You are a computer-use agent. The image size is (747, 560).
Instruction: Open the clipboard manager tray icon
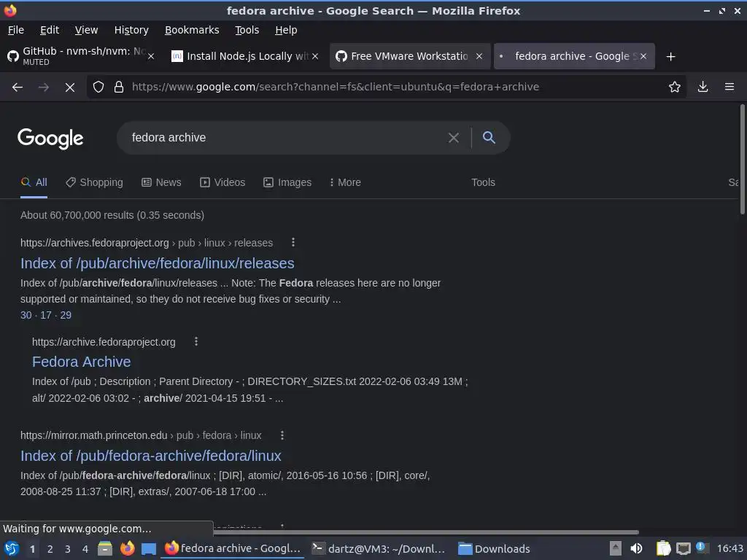click(663, 548)
